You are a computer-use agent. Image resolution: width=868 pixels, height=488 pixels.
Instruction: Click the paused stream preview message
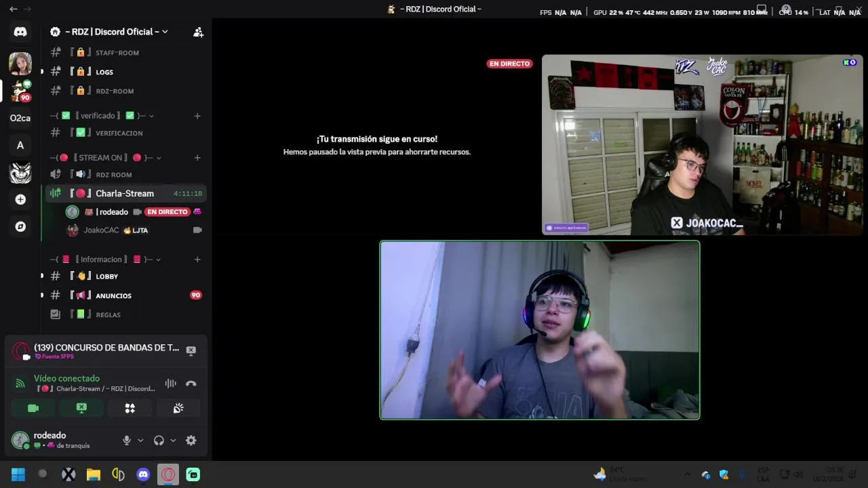pos(377,145)
